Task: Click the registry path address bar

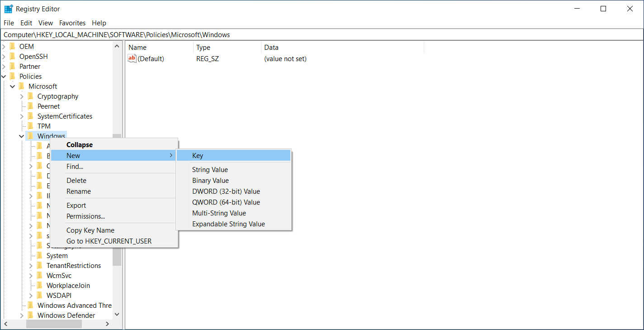Action: point(322,34)
